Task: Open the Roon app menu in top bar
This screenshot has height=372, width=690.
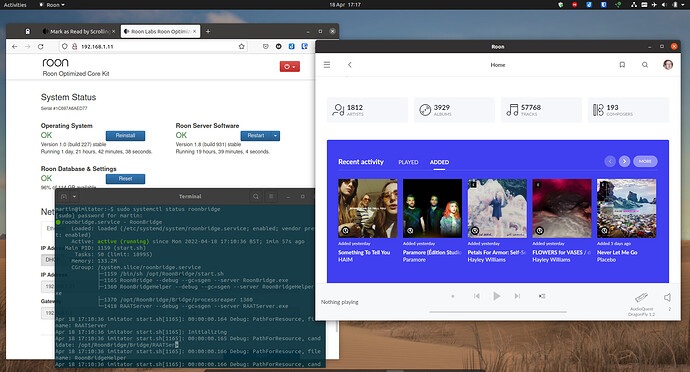Action: pyautogui.click(x=52, y=5)
